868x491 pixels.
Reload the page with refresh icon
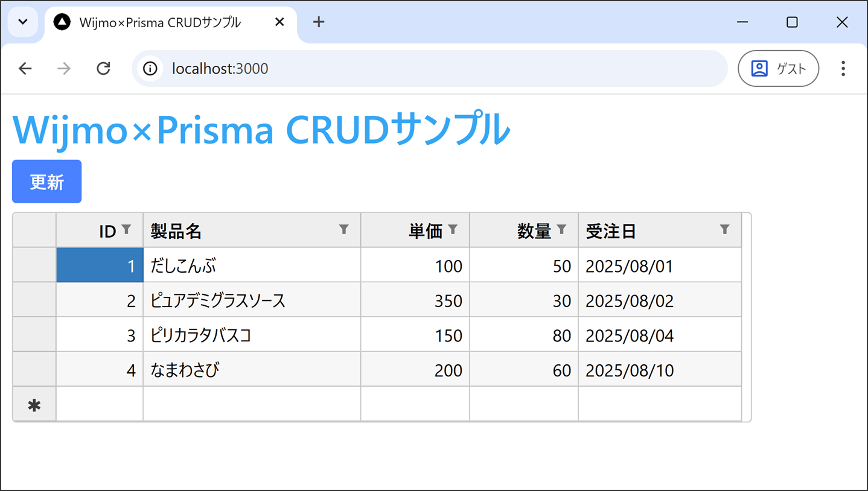click(103, 68)
